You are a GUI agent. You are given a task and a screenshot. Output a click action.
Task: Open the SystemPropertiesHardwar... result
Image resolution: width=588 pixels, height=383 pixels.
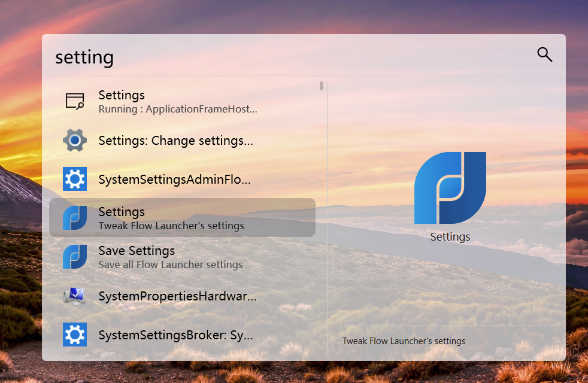coord(182,296)
